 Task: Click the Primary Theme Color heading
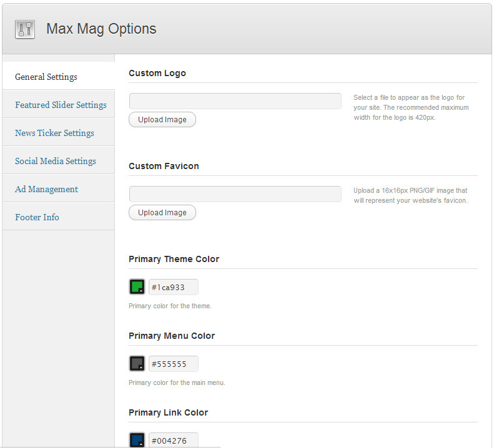(x=174, y=259)
